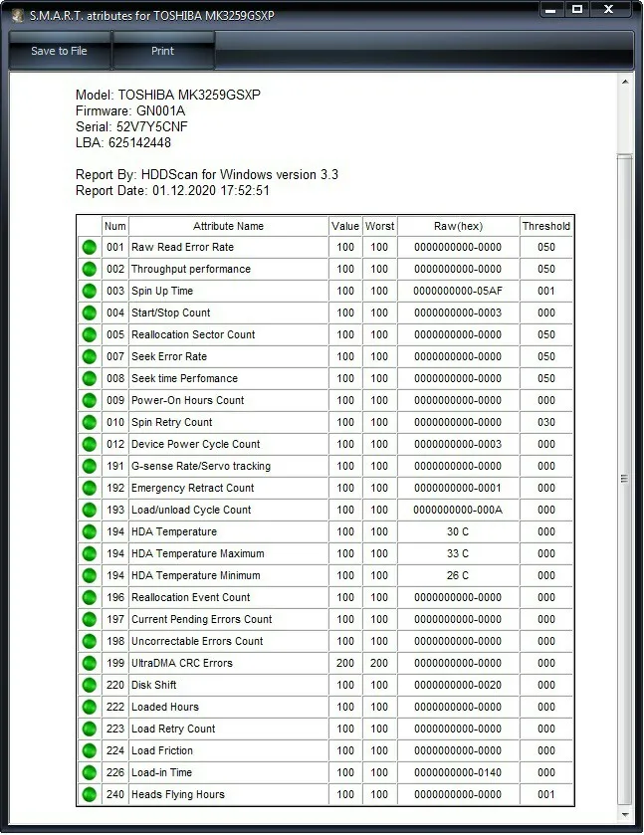This screenshot has height=835, width=644.
Task: Click green status icon for Spin Up Time
Action: point(90,291)
